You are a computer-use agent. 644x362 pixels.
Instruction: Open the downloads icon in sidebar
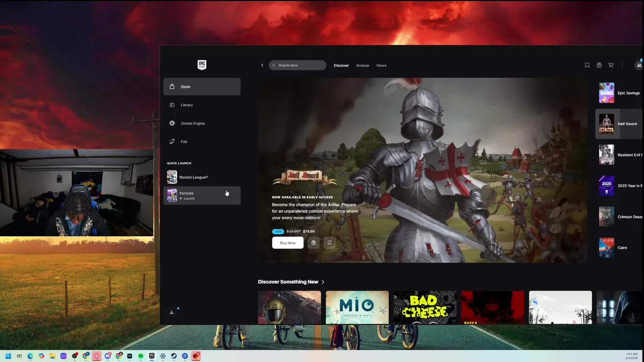(x=172, y=312)
